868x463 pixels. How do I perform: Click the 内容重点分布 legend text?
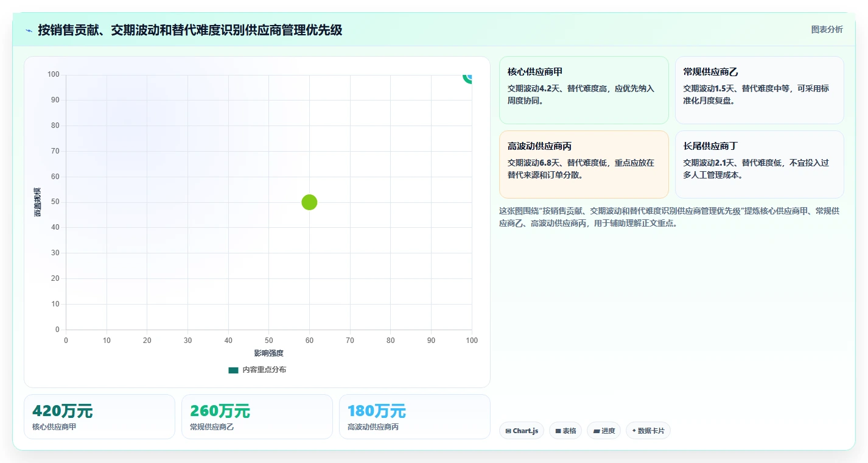tap(264, 370)
